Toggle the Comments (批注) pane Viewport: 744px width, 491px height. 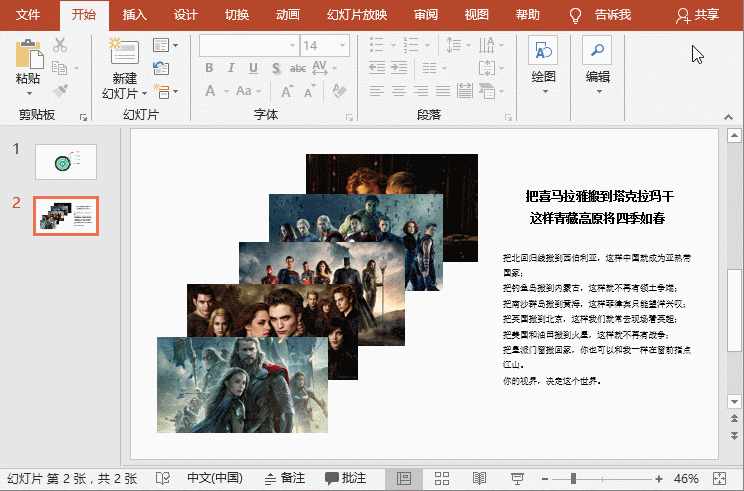coord(345,479)
